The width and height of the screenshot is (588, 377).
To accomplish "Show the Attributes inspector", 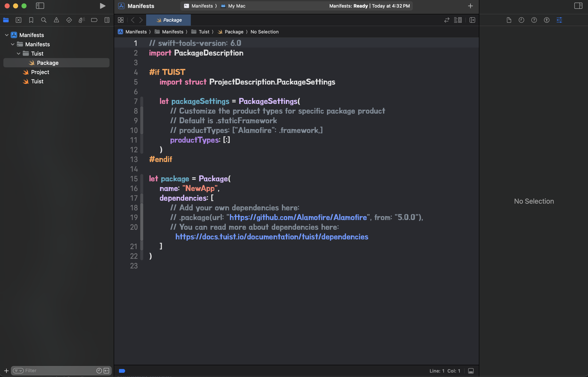I will [x=559, y=20].
